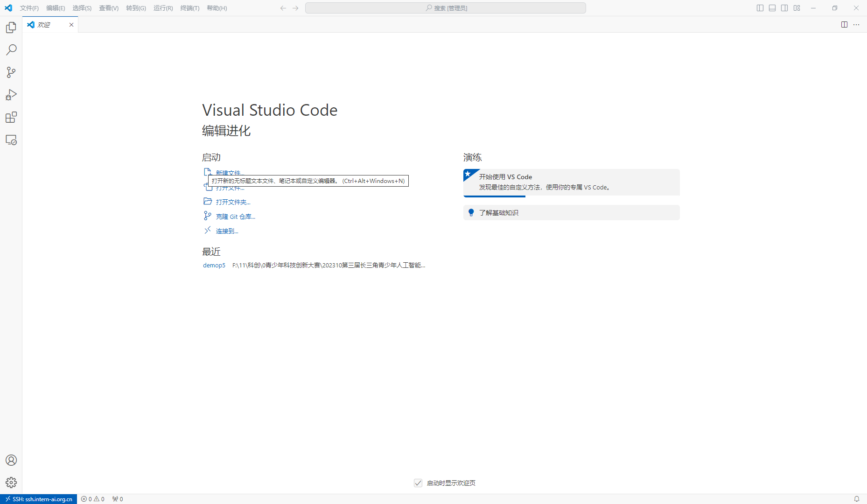The width and height of the screenshot is (867, 504).
Task: Open the Accounts menu icon
Action: click(11, 460)
